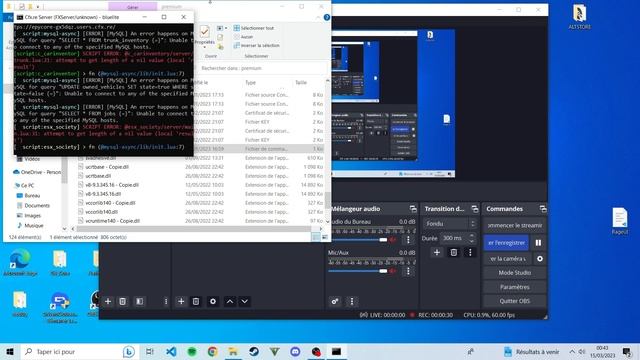The width and height of the screenshot is (640, 360).
Task: Undock the Transition panel
Action: point(475,209)
